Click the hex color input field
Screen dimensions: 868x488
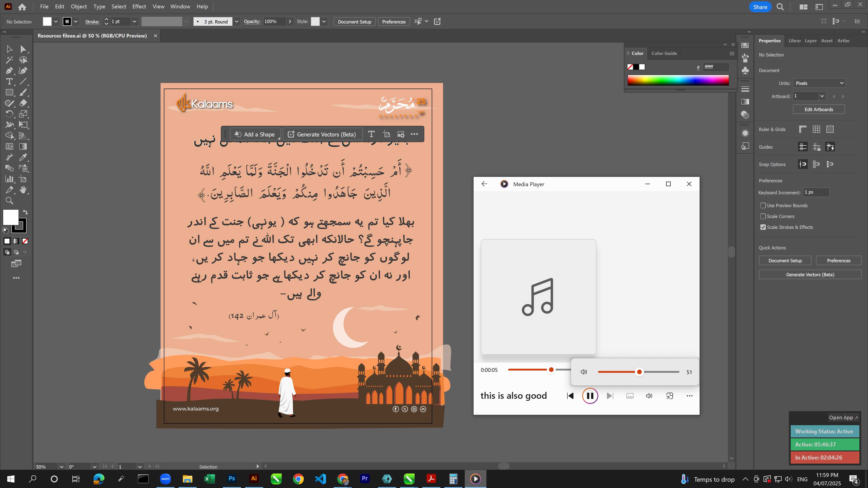pos(716,67)
